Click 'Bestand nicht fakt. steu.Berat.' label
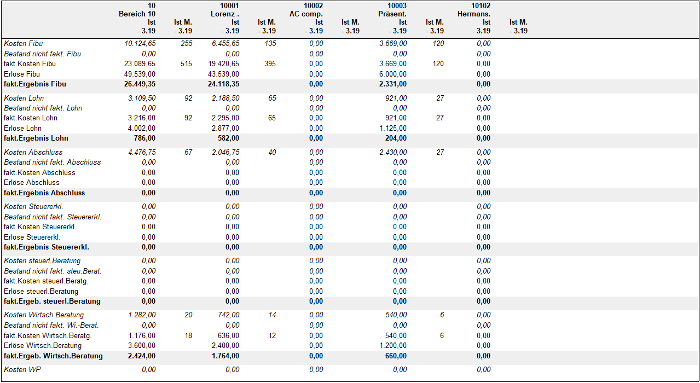 (53, 271)
